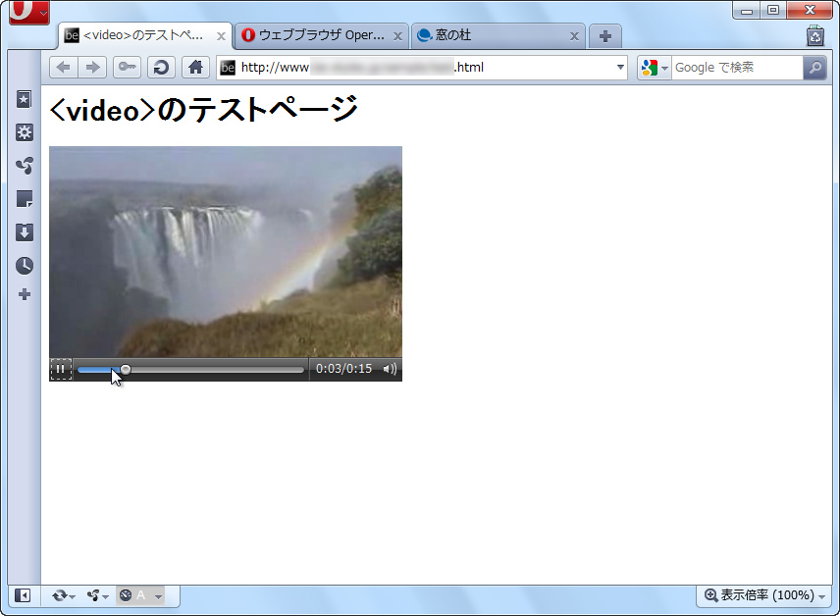Viewport: 840px width, 616px height.
Task: Open the Downloads panel
Action: click(x=24, y=232)
